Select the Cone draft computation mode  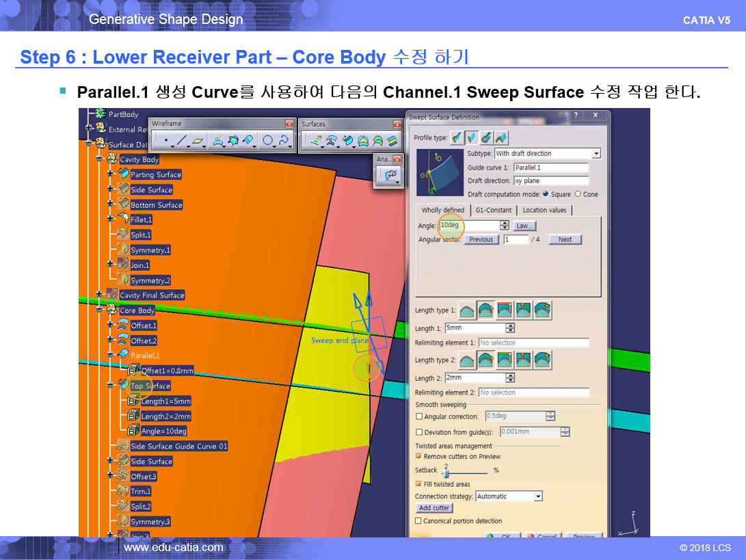click(x=578, y=194)
